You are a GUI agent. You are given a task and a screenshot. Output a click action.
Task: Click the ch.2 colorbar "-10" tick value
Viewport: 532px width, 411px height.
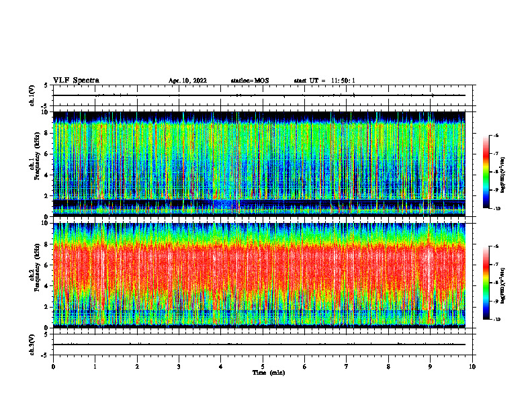pos(496,320)
